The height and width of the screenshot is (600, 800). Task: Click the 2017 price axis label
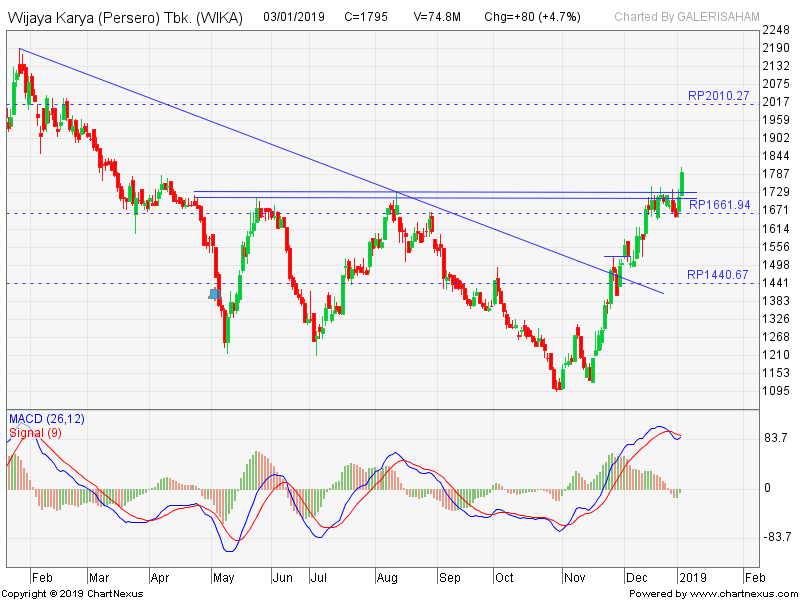776,102
